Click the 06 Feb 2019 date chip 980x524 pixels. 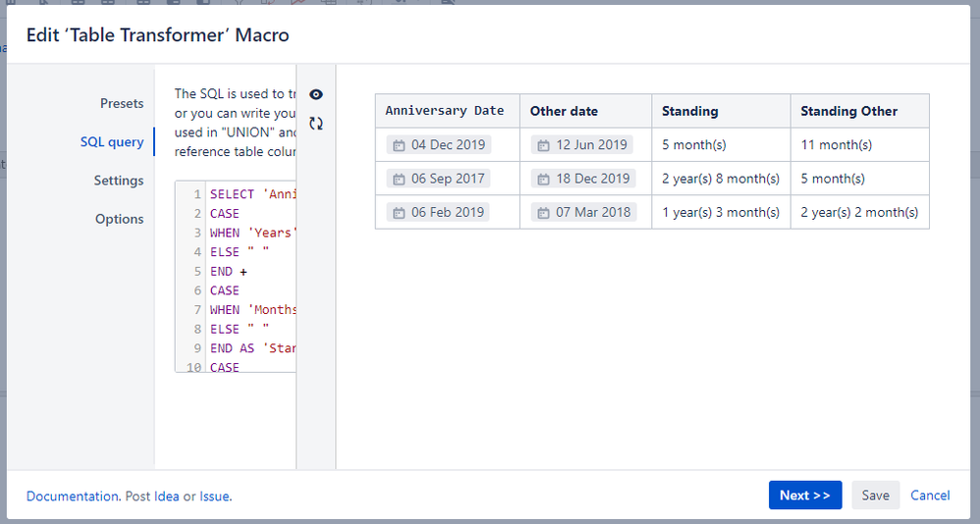pyautogui.click(x=438, y=212)
